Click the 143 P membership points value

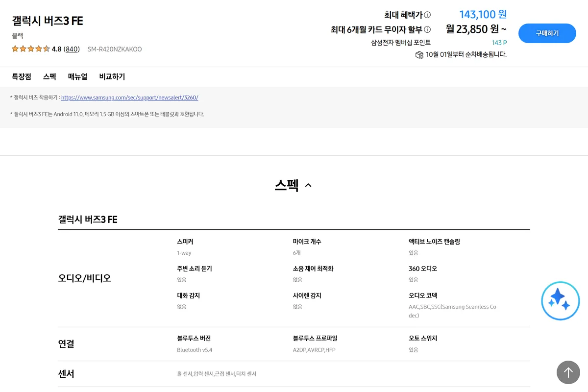click(x=499, y=43)
